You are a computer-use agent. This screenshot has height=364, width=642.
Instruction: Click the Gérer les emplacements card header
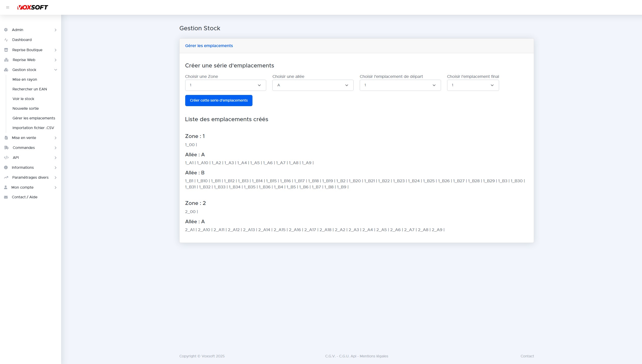click(209, 46)
